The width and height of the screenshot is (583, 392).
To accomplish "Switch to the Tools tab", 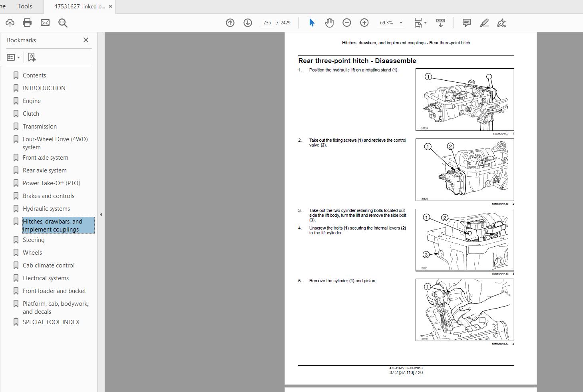I will [x=24, y=6].
